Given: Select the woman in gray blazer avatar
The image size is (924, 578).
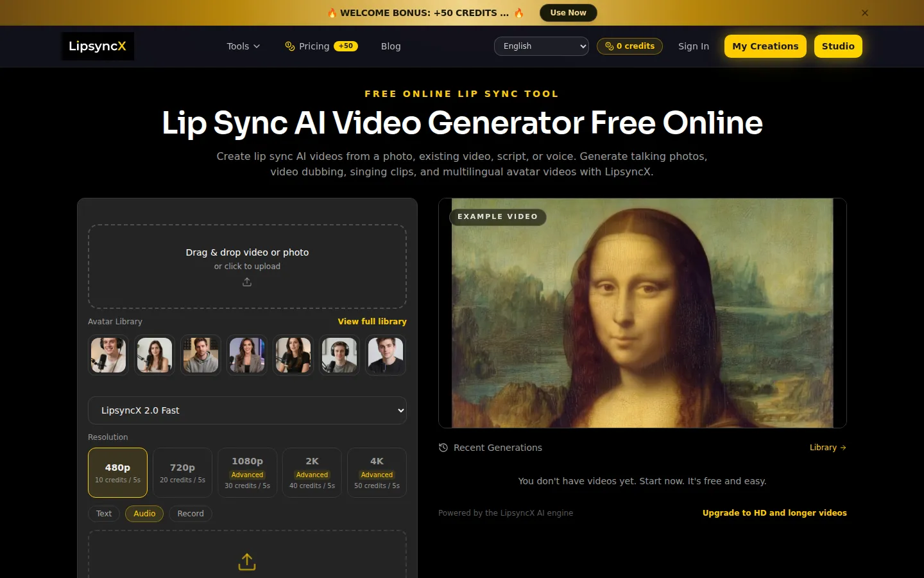Looking at the screenshot, I should [x=247, y=355].
